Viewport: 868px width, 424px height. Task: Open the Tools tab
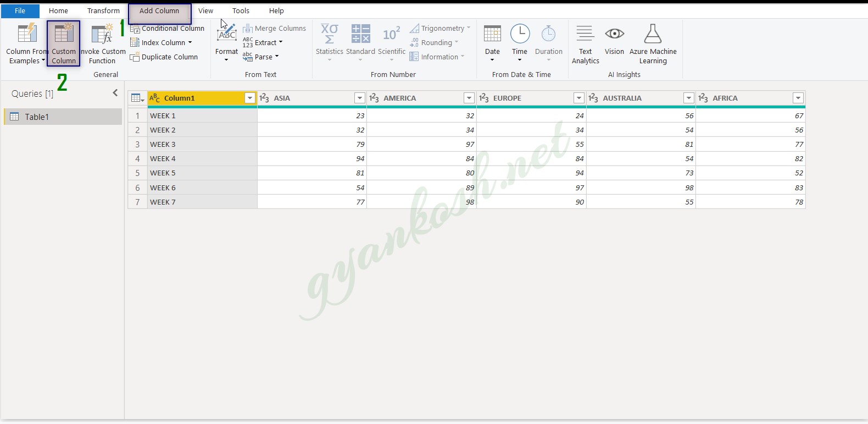241,11
